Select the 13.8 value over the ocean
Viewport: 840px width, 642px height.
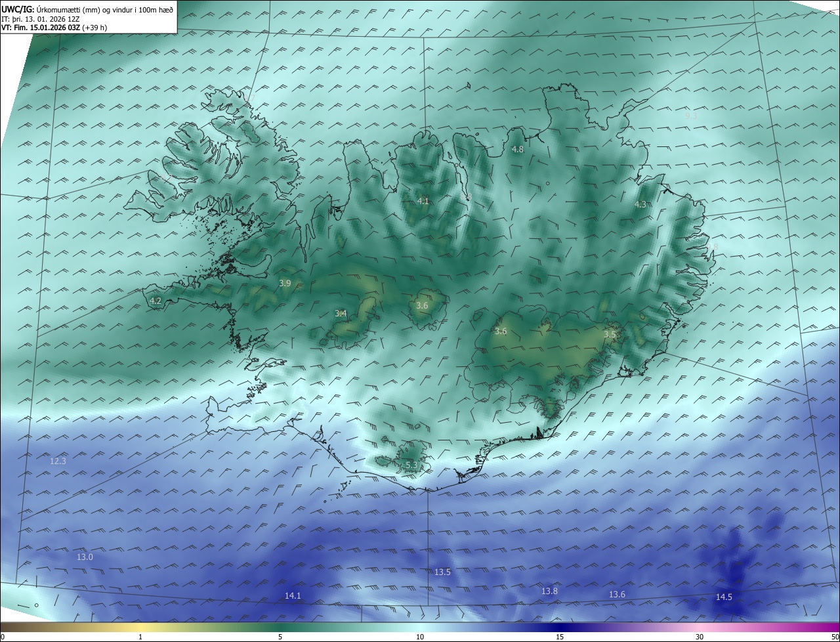pos(549,591)
